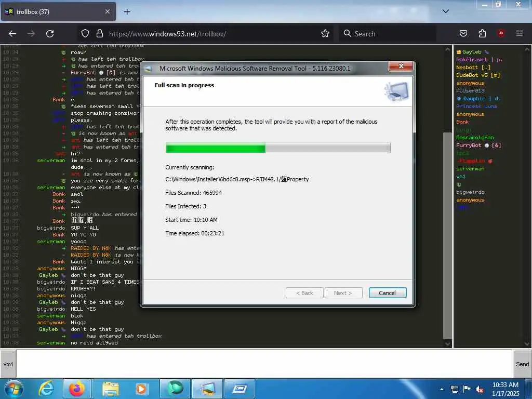Click the network tray icon
The height and width of the screenshot is (399, 532).
pyautogui.click(x=455, y=389)
